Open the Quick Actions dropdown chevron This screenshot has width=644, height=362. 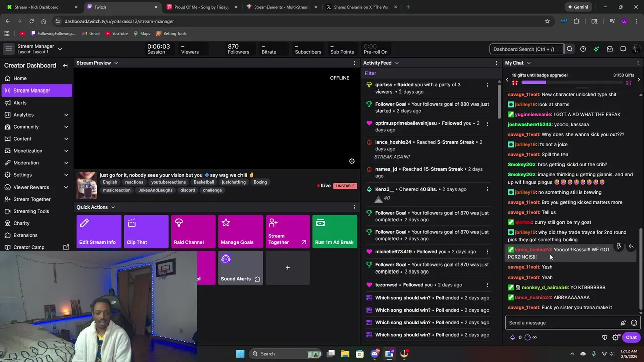coord(113,207)
